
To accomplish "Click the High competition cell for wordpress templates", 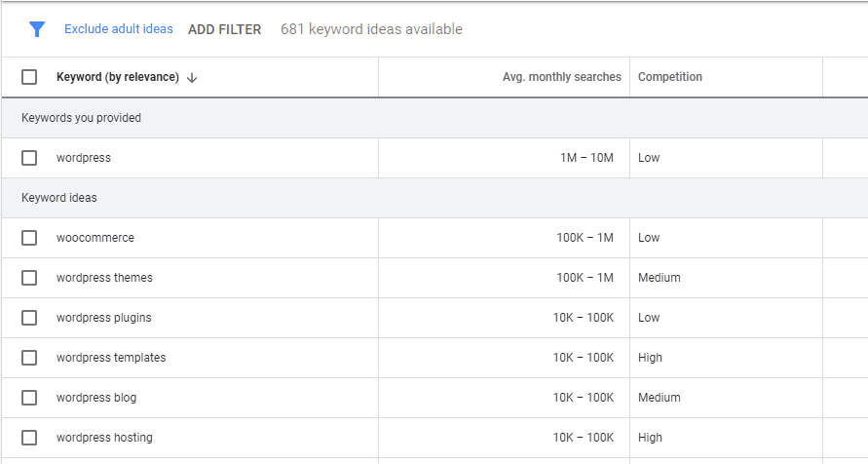I will pyautogui.click(x=650, y=358).
